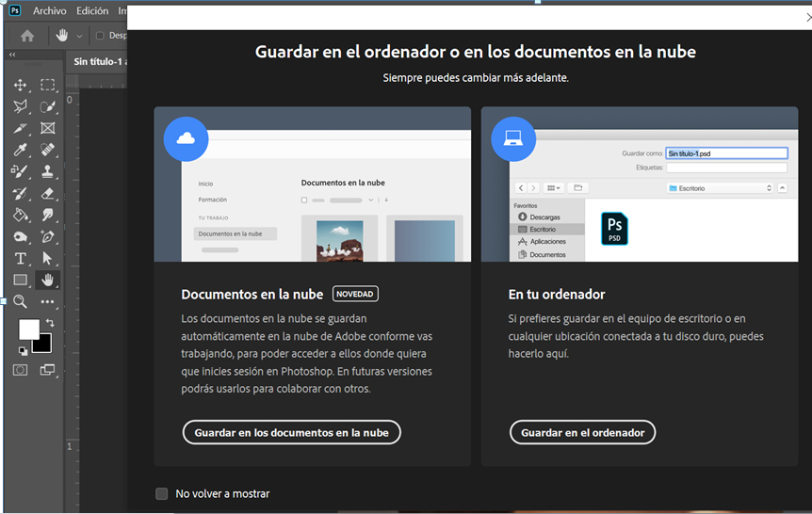Pick the black background color swatch
This screenshot has height=514, width=812.
point(44,345)
